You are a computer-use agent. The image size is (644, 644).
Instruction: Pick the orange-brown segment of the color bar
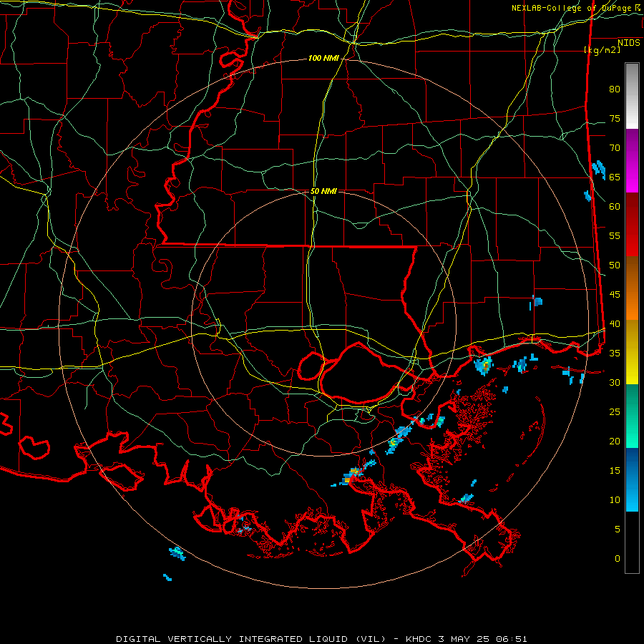632,288
